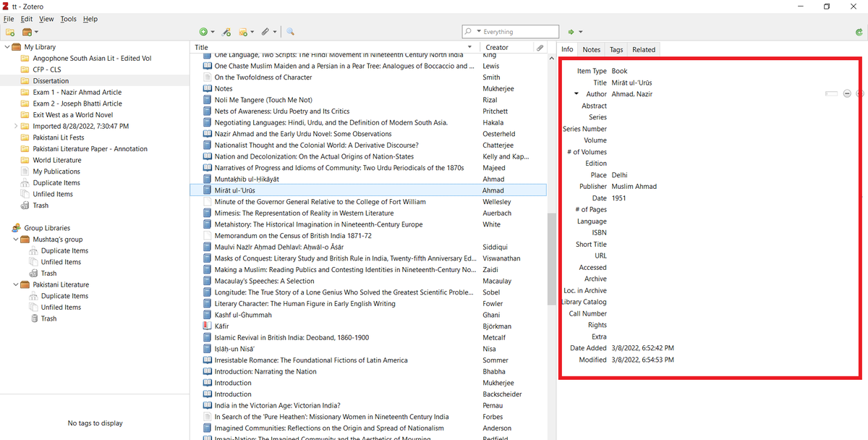Click the Place value 'Delhi'
868x440 pixels.
coord(619,175)
